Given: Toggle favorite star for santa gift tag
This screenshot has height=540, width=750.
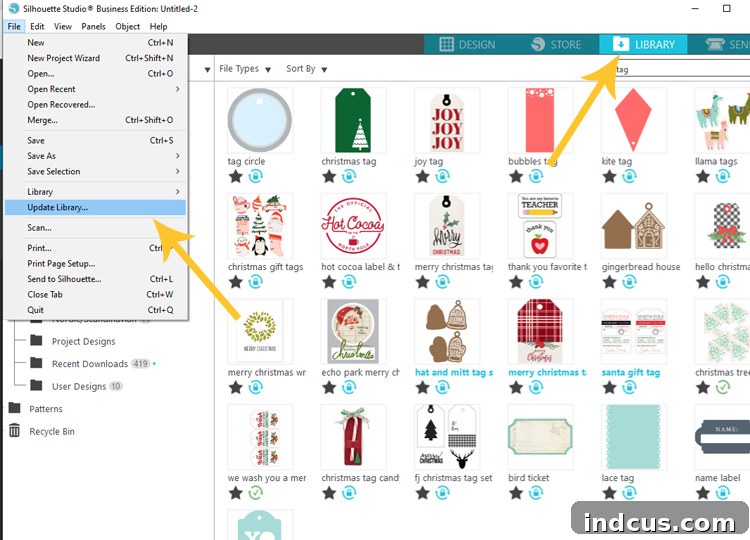Looking at the screenshot, I should click(x=609, y=387).
